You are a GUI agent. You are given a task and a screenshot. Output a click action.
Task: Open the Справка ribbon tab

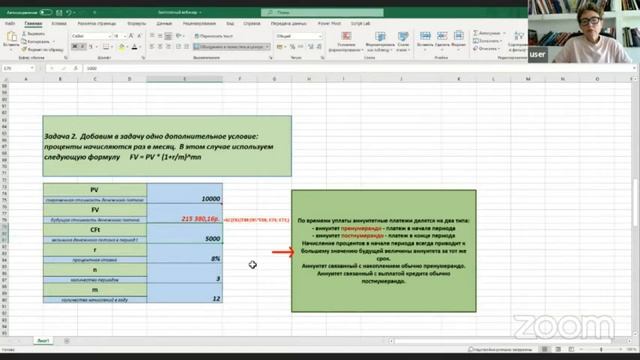pos(252,24)
